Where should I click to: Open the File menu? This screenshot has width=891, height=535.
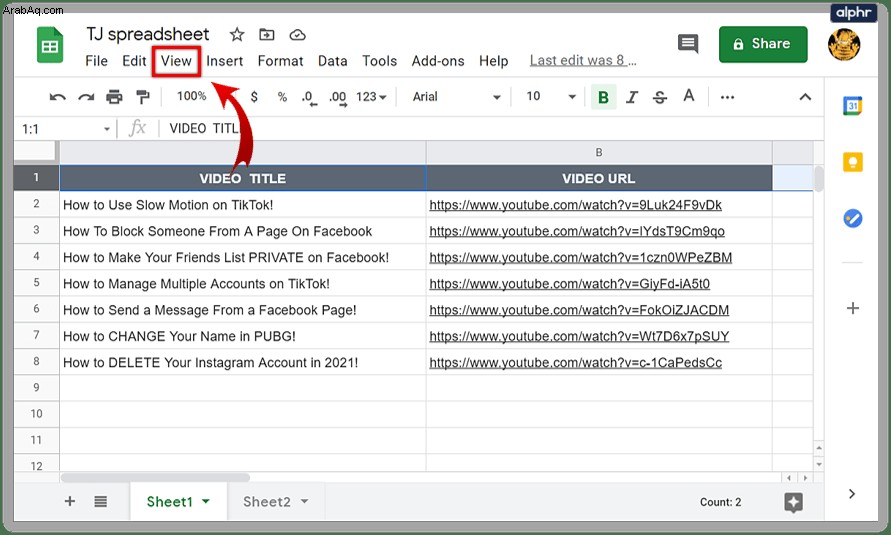tap(96, 61)
